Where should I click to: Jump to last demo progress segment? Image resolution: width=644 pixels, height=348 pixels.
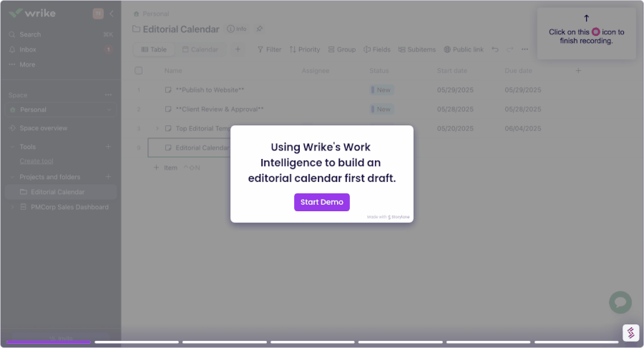pos(576,342)
